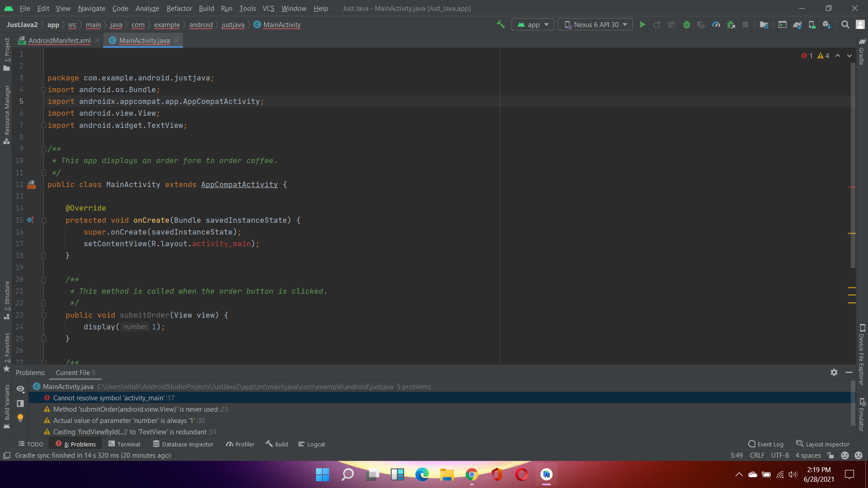Image resolution: width=868 pixels, height=488 pixels.
Task: Toggle the eye preview icon in Problems panel
Action: coord(20,389)
